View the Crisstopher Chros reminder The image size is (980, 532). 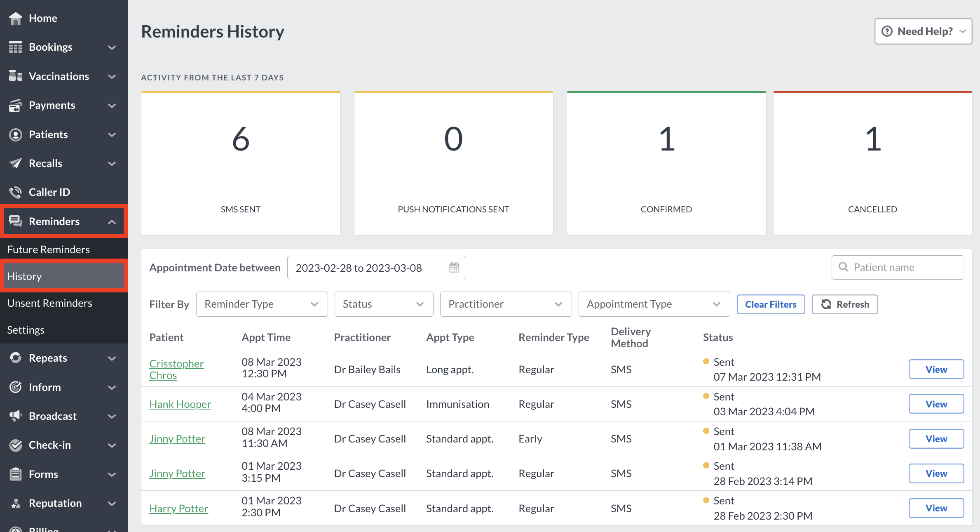tap(936, 370)
